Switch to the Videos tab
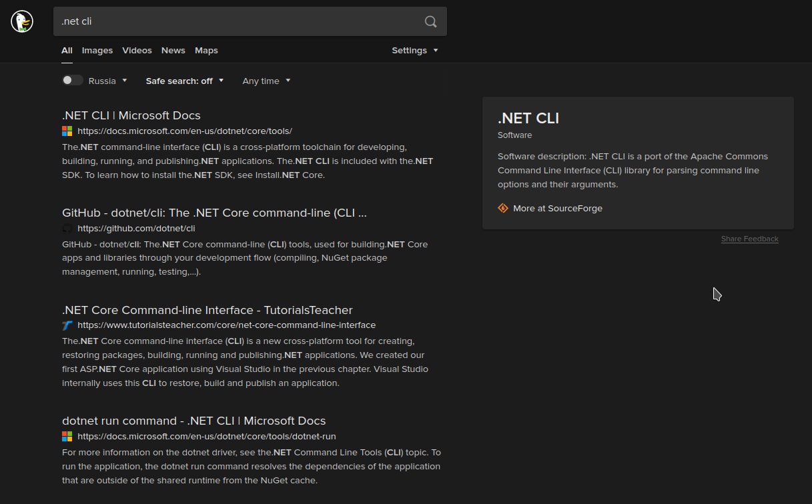The height and width of the screenshot is (504, 812). (137, 50)
